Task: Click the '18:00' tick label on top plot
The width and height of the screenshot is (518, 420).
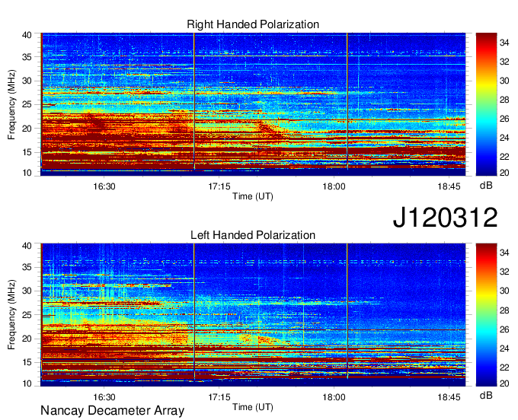Action: coord(334,186)
